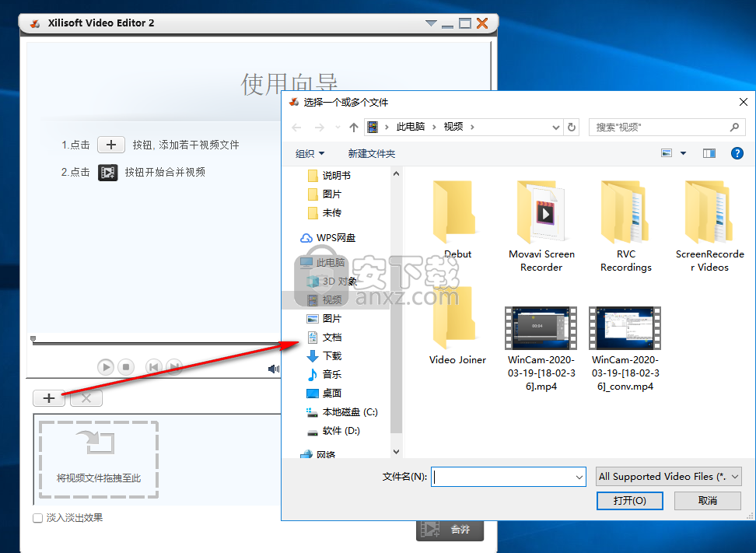756x553 pixels.
Task: Select the Video Joiner folder
Action: pyautogui.click(x=457, y=326)
